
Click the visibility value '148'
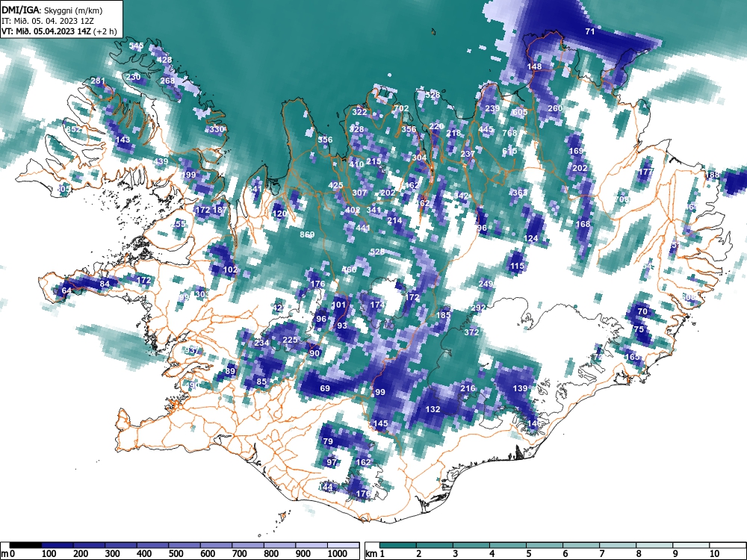(x=535, y=66)
